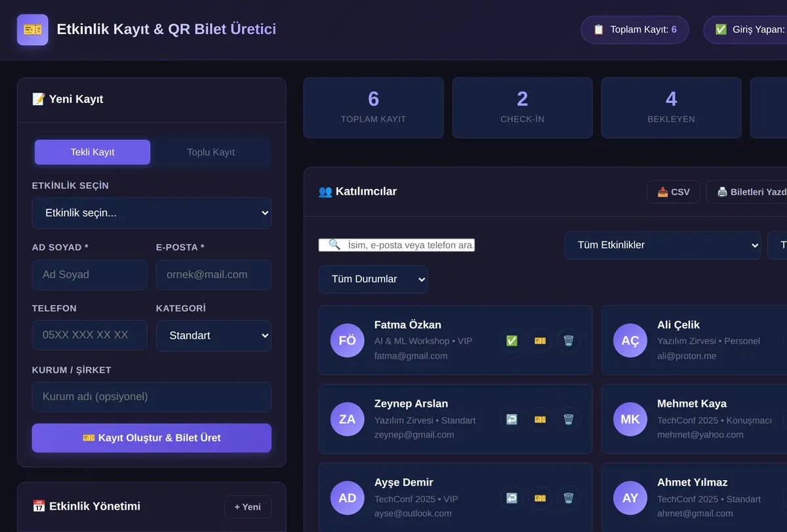Open the Tüm Etkinlikler filter dropdown
This screenshot has width=787, height=532.
click(x=662, y=245)
